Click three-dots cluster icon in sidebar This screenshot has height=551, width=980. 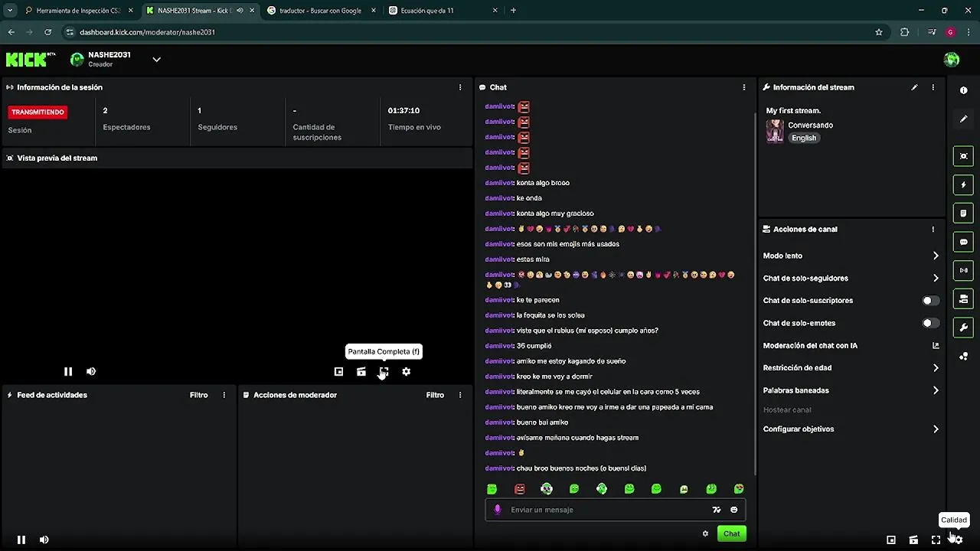(x=964, y=356)
